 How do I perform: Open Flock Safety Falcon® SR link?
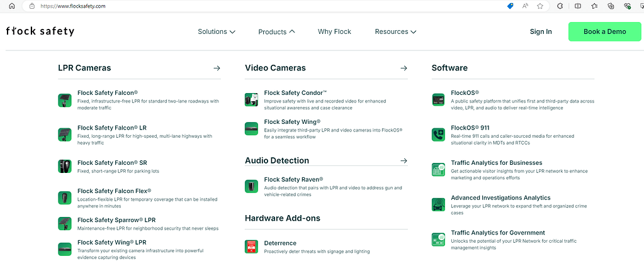tap(112, 162)
